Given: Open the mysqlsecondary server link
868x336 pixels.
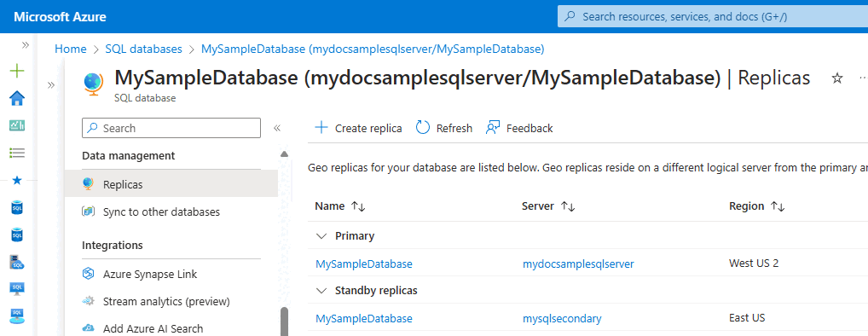Looking at the screenshot, I should [562, 318].
